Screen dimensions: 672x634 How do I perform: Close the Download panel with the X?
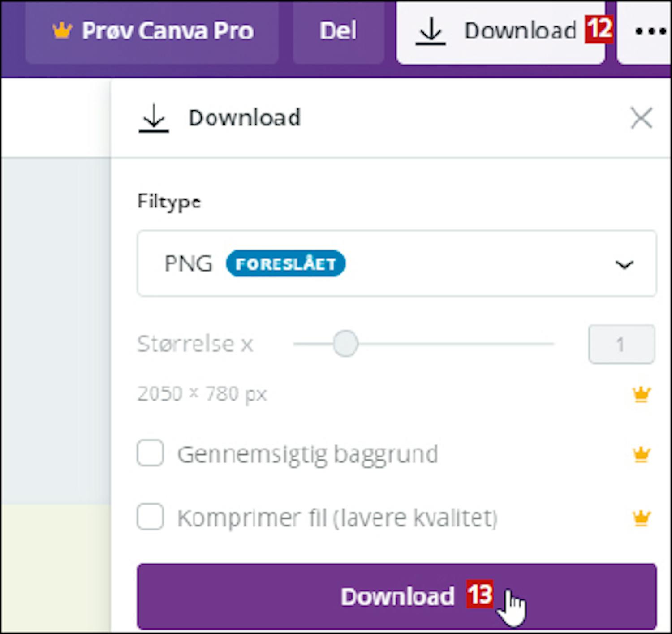click(x=641, y=118)
